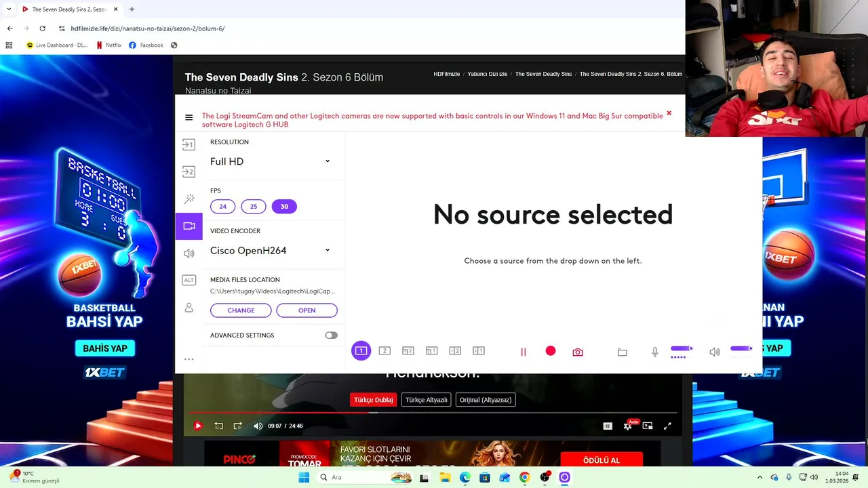Click the BAHİS YAP left banner button

coord(105,348)
